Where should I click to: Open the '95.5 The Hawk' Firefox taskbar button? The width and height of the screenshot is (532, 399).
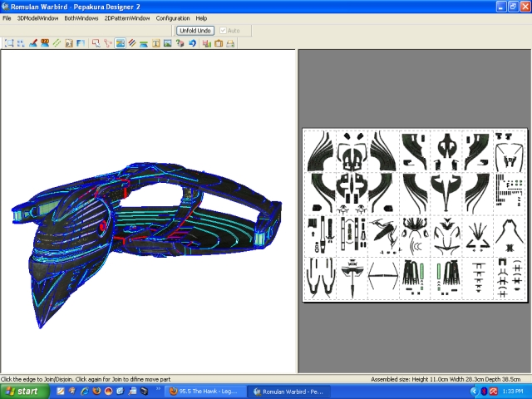[x=204, y=392]
